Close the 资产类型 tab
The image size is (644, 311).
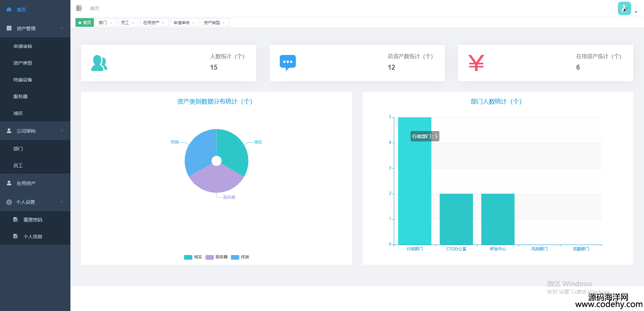pos(224,23)
